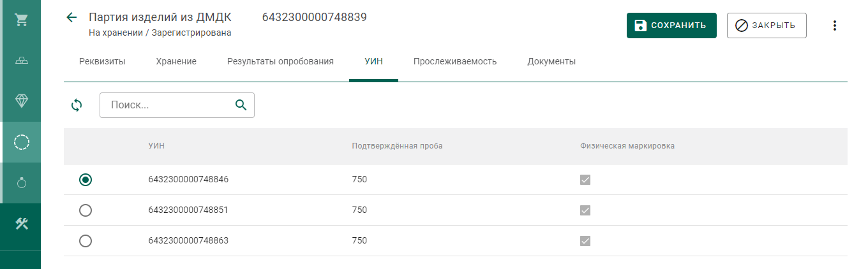Refresh the UIN list
The image size is (868, 269).
point(77,105)
